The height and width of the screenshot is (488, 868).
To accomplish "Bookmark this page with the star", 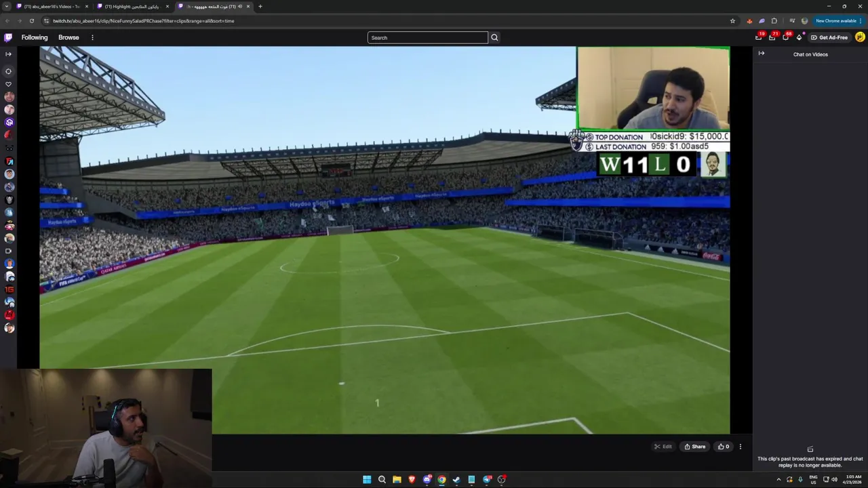I will [x=732, y=21].
